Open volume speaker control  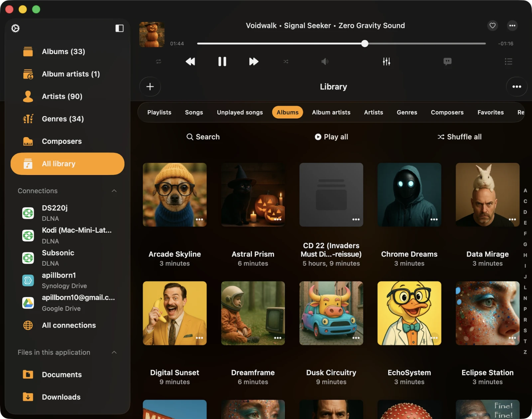click(325, 61)
